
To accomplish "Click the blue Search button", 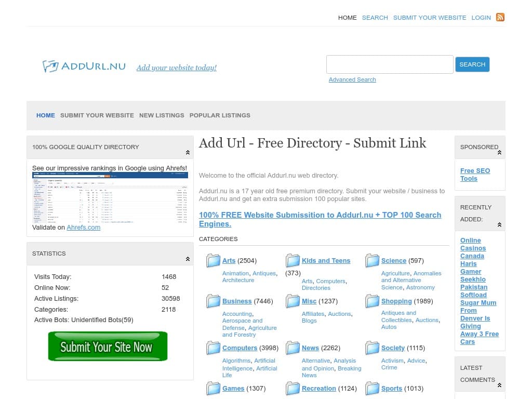I will click(472, 64).
